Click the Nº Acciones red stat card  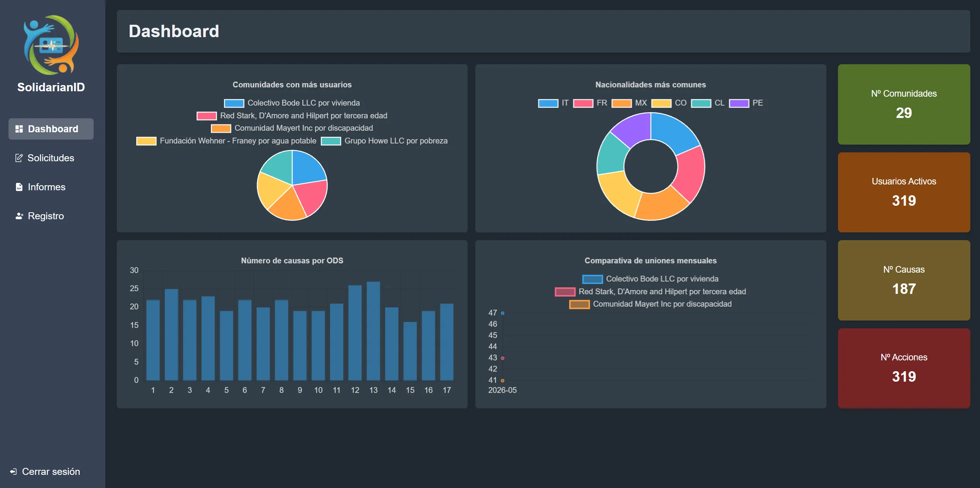904,368
